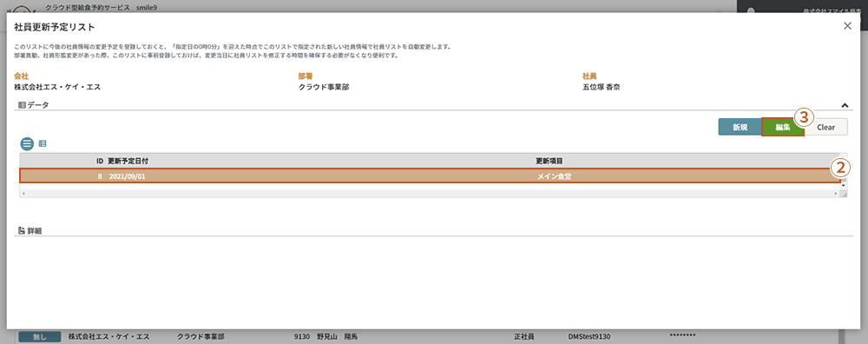Screen dimensions: 868x344
Task: Click the 新規 button
Action: click(x=740, y=127)
